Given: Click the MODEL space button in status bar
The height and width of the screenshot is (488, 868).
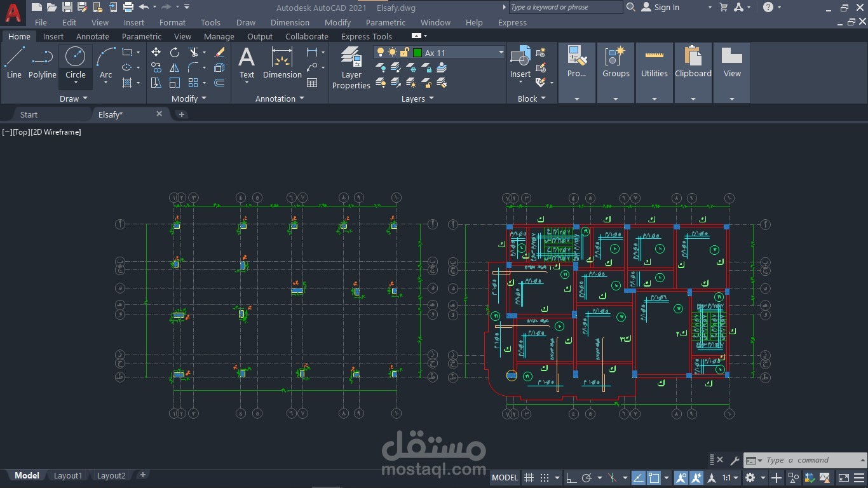Looking at the screenshot, I should click(505, 478).
